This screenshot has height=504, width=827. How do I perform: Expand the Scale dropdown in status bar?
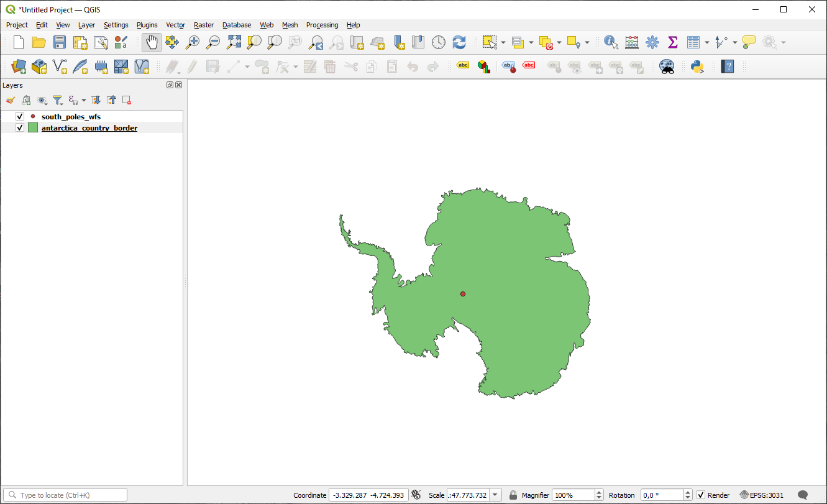[495, 495]
